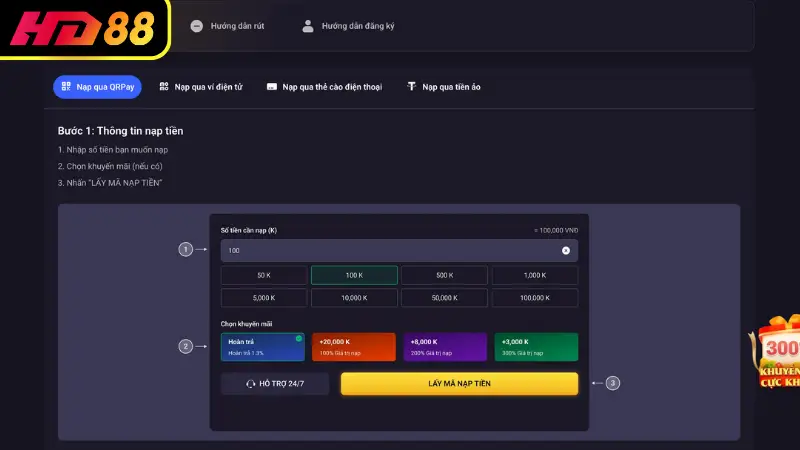Viewport: 800px width, 450px height.
Task: Click the card icon on Nạp qua thẻ cào
Action: 271,87
